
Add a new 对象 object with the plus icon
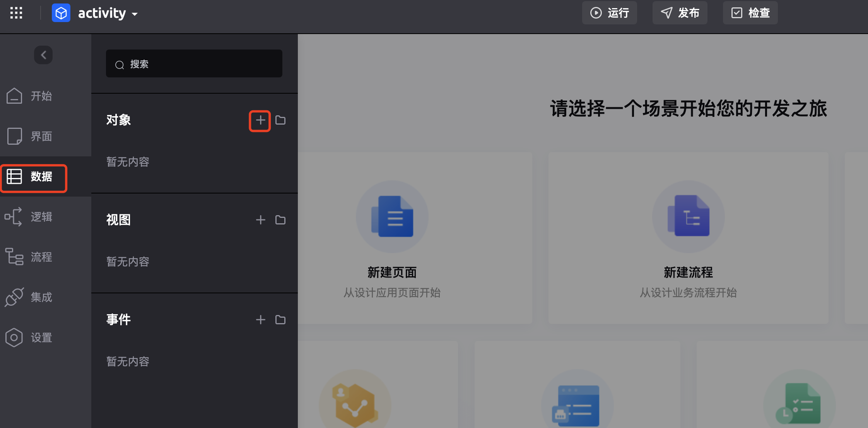click(260, 120)
